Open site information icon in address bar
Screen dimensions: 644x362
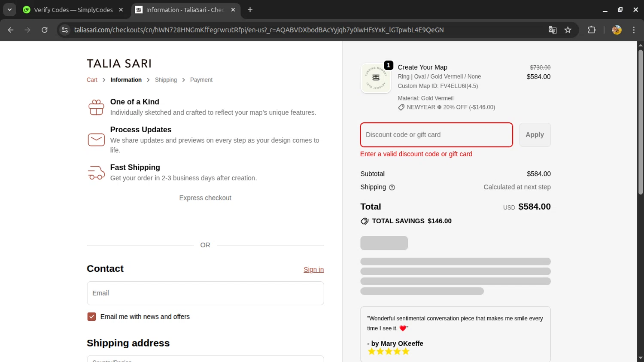tap(65, 30)
